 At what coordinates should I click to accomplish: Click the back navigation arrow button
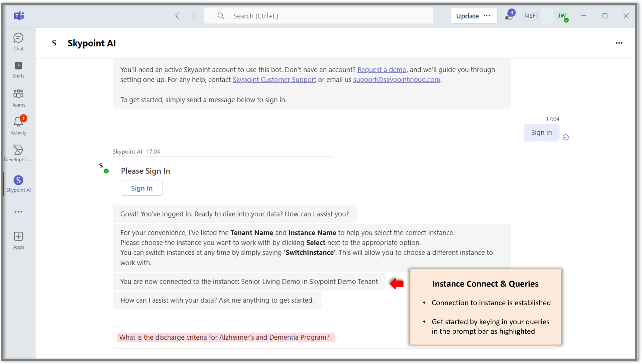pyautogui.click(x=177, y=15)
